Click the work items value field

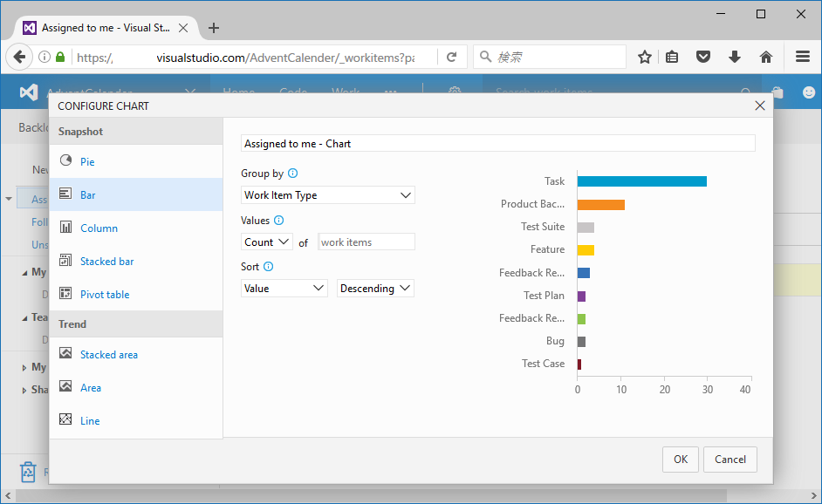coord(366,242)
